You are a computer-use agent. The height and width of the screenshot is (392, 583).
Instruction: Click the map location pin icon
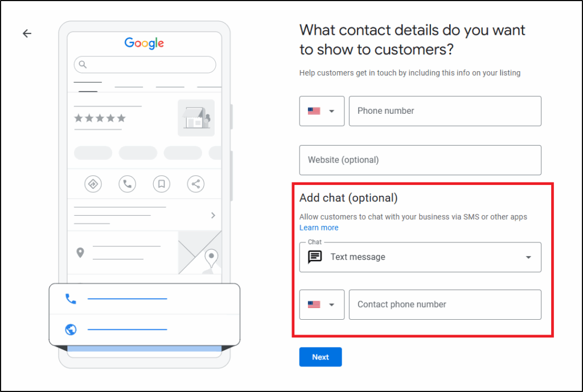[x=80, y=253]
